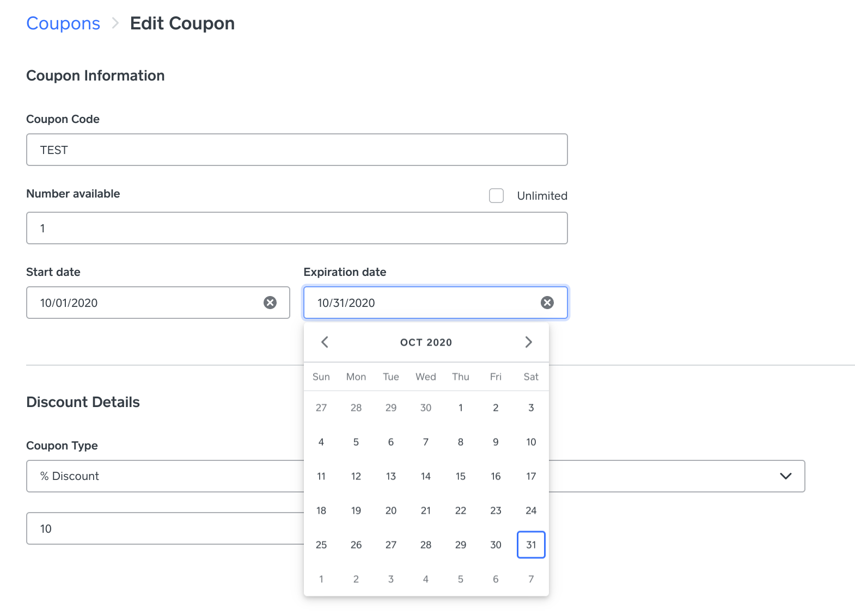Viewport: 855px width, 616px height.
Task: Choose October 9 in the calendar
Action: [496, 442]
